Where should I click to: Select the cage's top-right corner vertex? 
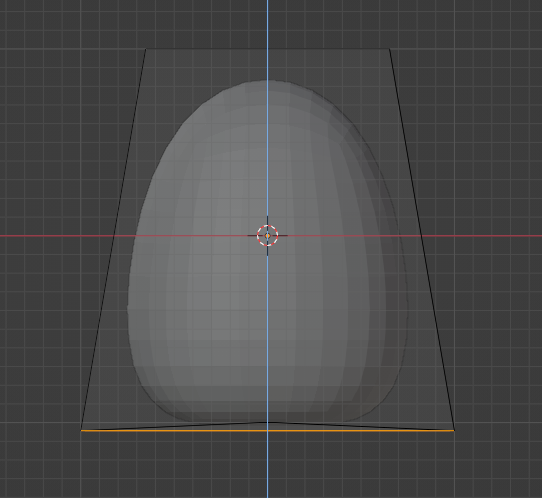tap(390, 49)
